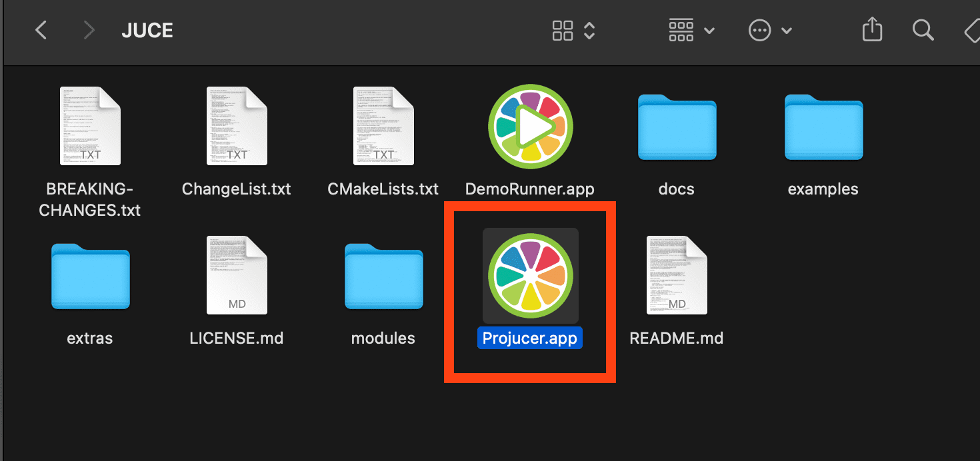Select the CMakeLists.txt document
980x461 pixels.
(383, 126)
